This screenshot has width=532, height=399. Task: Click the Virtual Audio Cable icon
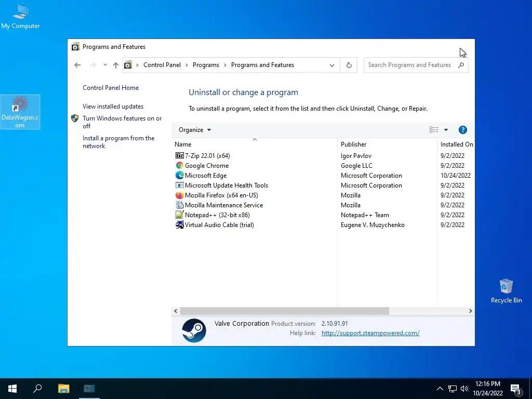[x=179, y=224]
